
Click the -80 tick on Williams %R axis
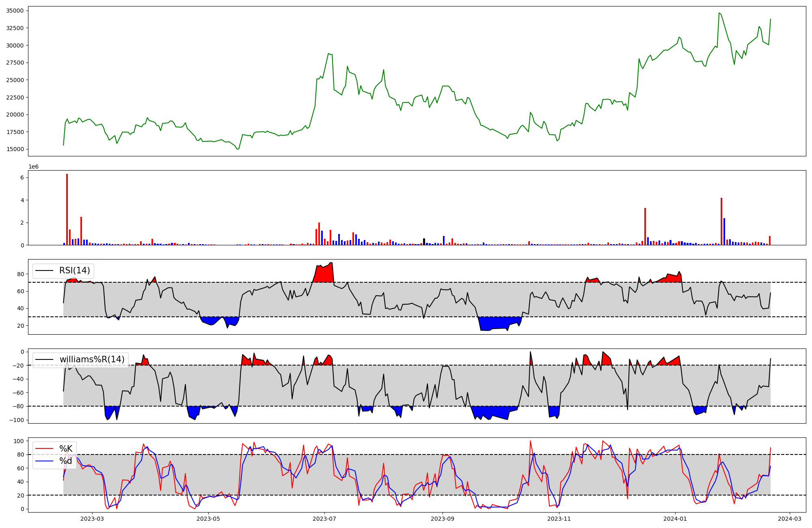18,406
